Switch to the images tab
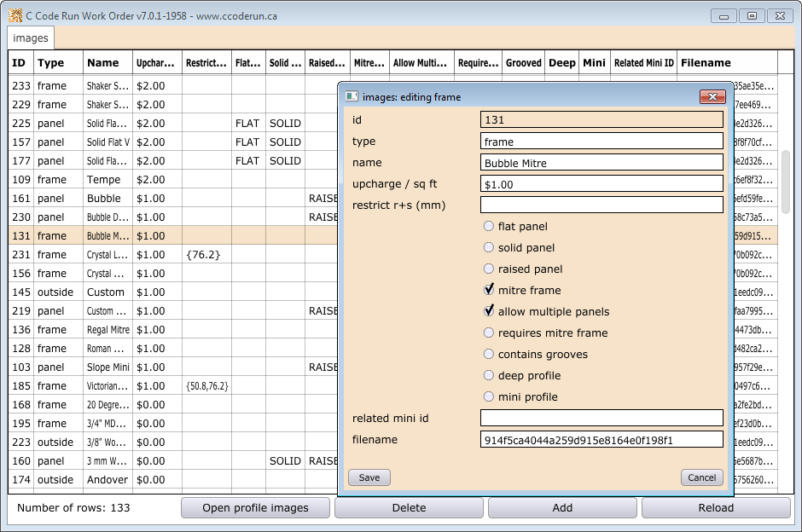 (x=31, y=38)
